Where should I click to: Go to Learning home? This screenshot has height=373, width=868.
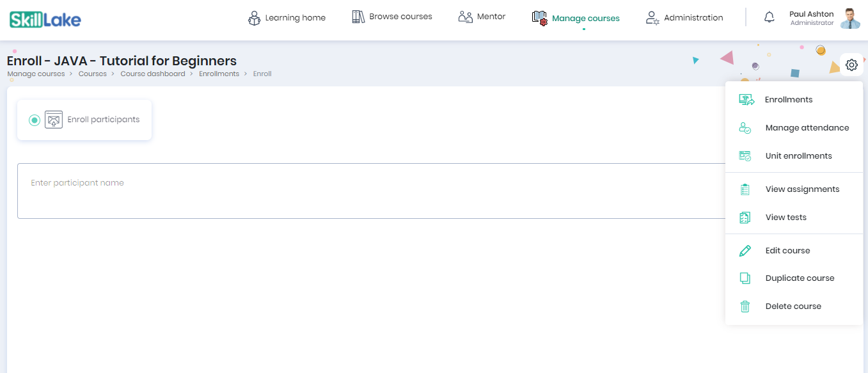pyautogui.click(x=287, y=18)
